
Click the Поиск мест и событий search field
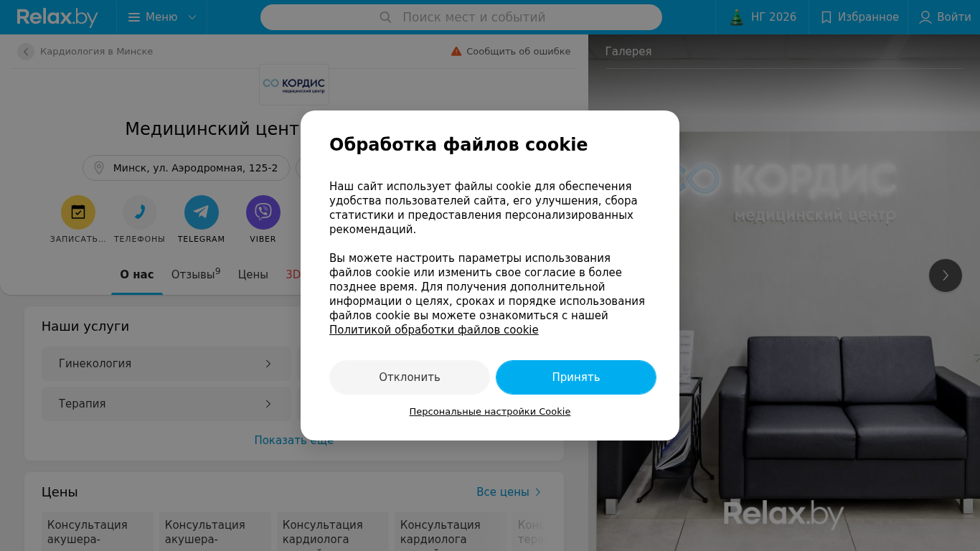461,17
